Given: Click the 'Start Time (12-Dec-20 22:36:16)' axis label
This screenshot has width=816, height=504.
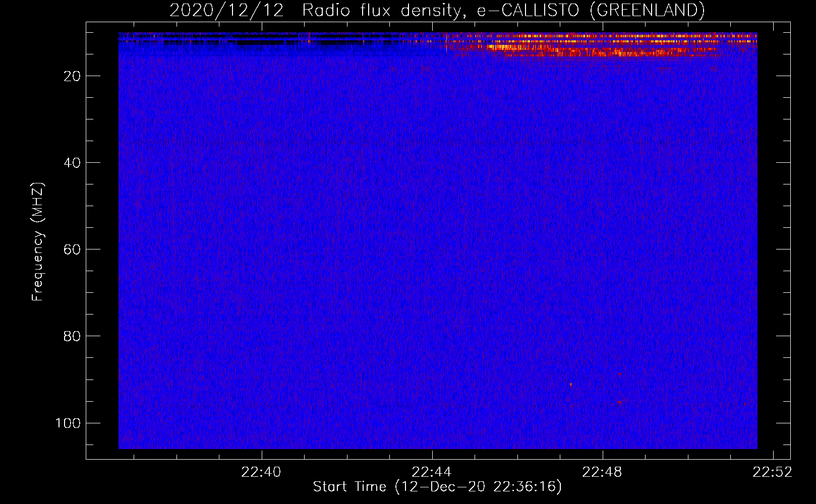Looking at the screenshot, I should coord(437,487).
